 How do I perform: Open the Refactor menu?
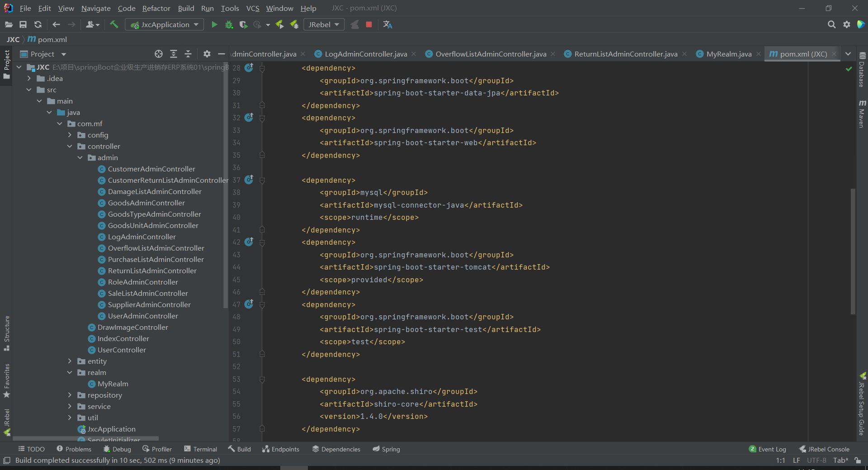coord(156,8)
